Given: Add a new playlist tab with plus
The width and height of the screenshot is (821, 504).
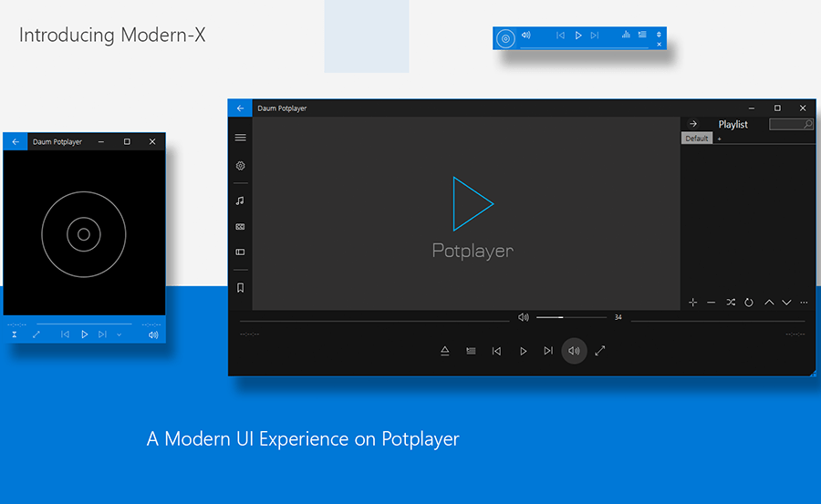Looking at the screenshot, I should pos(719,139).
